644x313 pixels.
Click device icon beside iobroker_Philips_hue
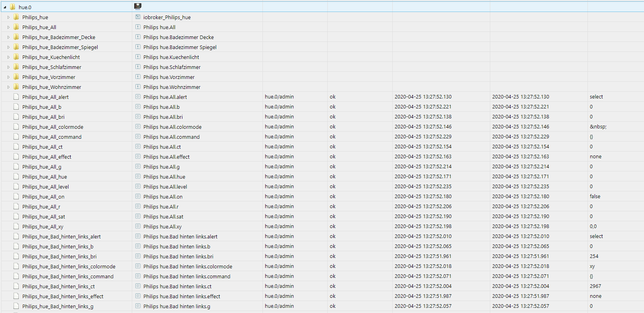click(x=138, y=17)
